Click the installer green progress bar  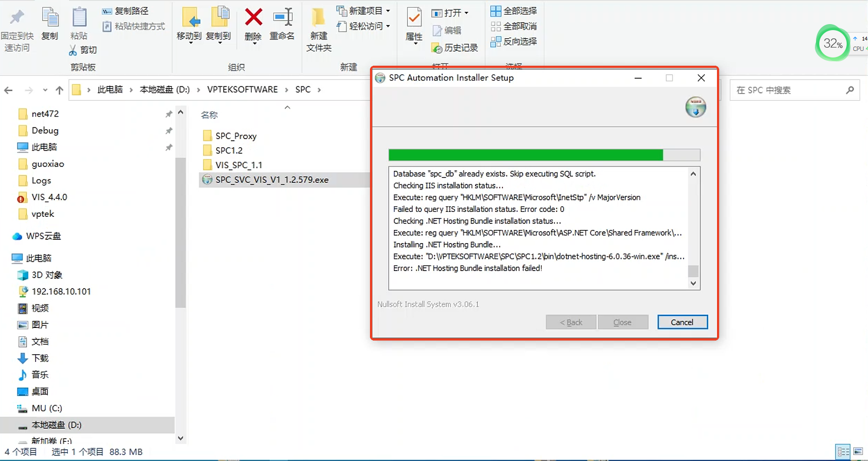coord(526,155)
